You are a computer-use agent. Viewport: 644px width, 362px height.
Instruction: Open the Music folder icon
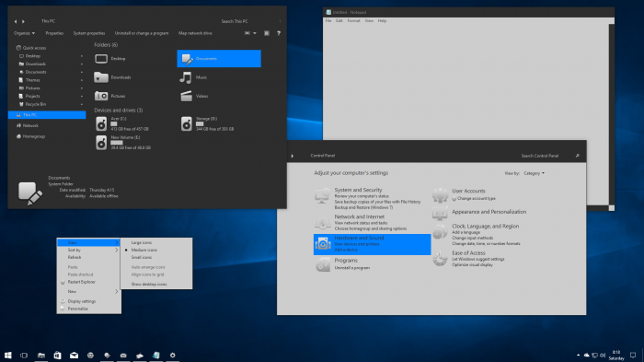pos(186,77)
